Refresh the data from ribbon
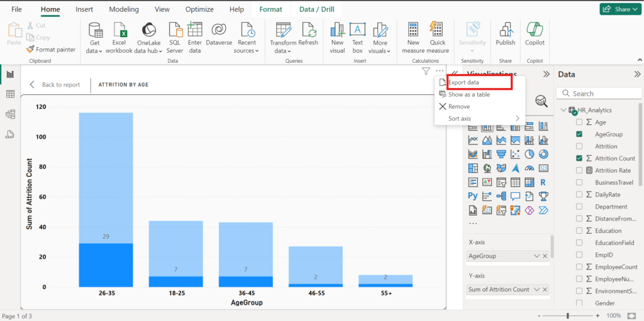 tap(308, 35)
